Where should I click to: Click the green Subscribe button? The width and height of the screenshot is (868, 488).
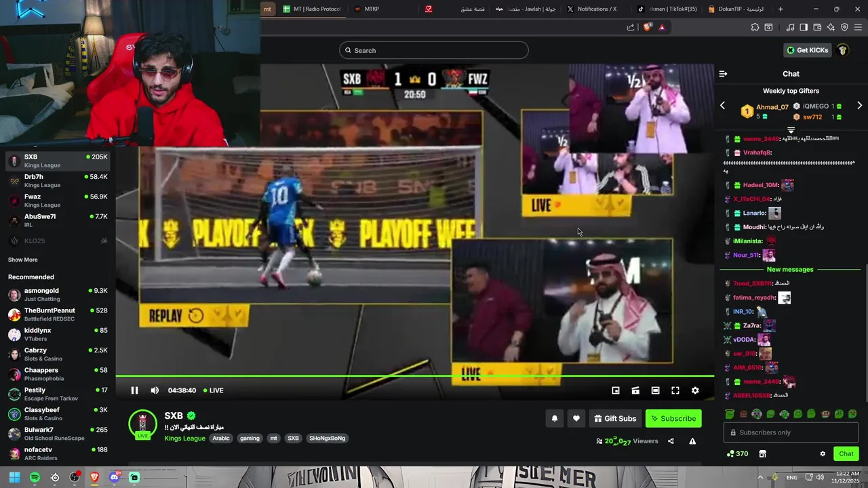click(x=673, y=419)
